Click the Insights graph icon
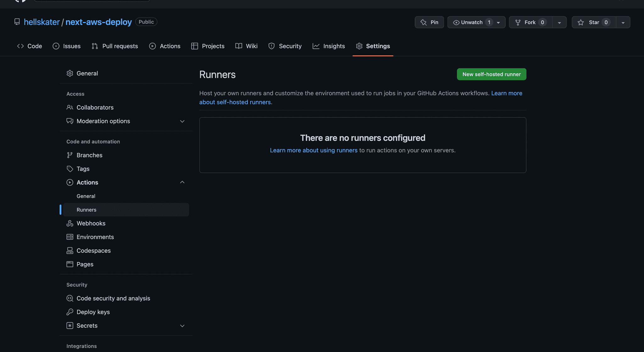This screenshot has height=352, width=644. click(316, 46)
